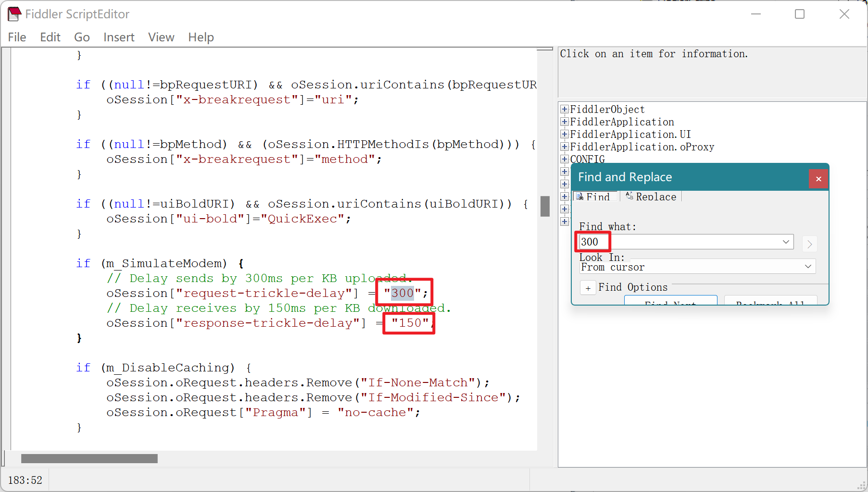Open the Help menu
868x492 pixels.
point(201,37)
